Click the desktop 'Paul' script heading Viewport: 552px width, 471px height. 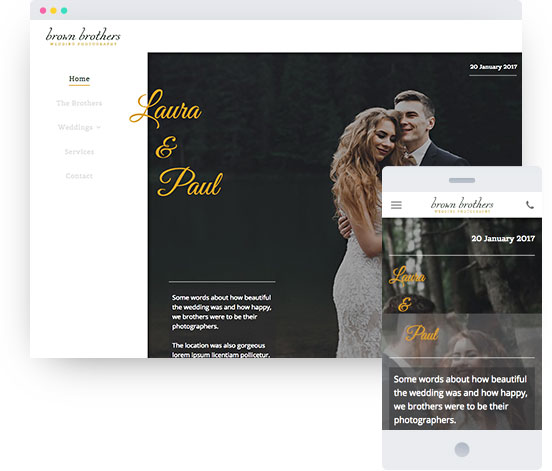tap(190, 182)
